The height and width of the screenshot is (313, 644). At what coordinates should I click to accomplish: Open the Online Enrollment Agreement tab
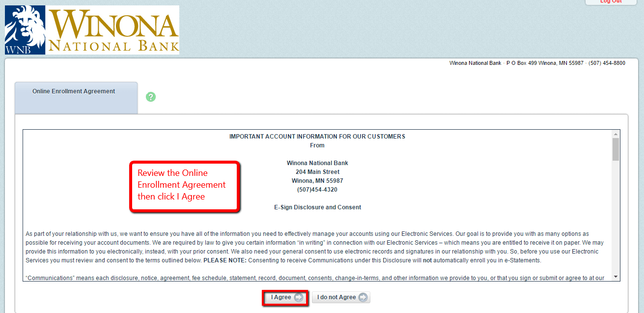[76, 98]
